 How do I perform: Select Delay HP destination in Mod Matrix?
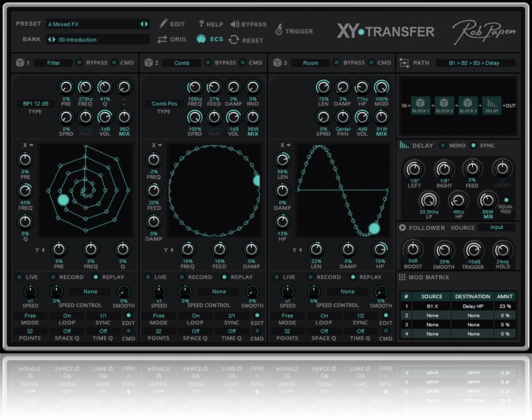(471, 306)
